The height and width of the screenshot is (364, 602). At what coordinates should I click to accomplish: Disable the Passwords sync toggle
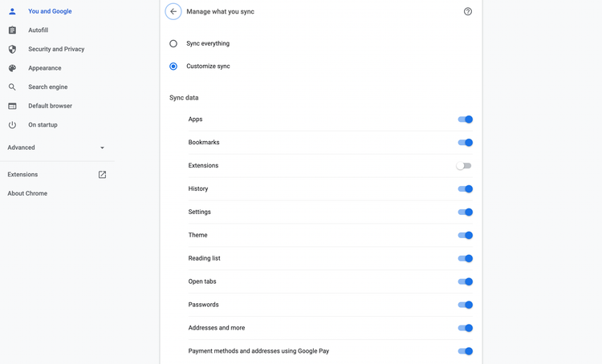[465, 305]
